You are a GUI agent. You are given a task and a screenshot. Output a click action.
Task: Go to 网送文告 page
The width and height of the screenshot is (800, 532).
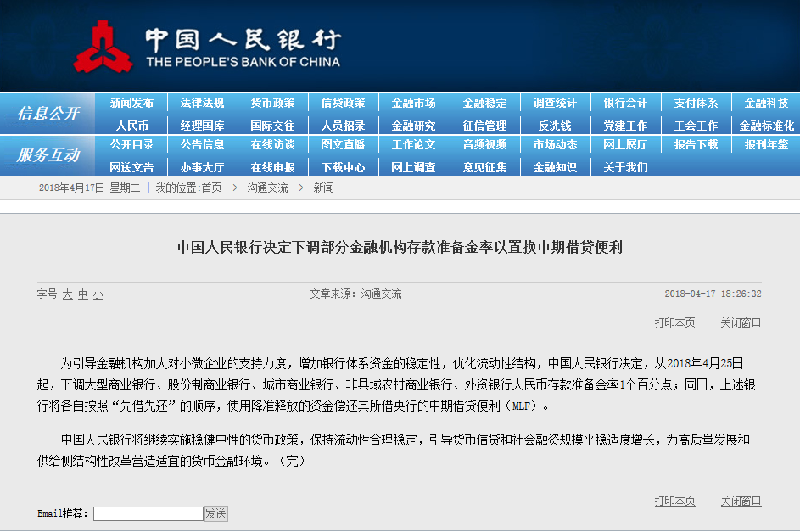(131, 167)
